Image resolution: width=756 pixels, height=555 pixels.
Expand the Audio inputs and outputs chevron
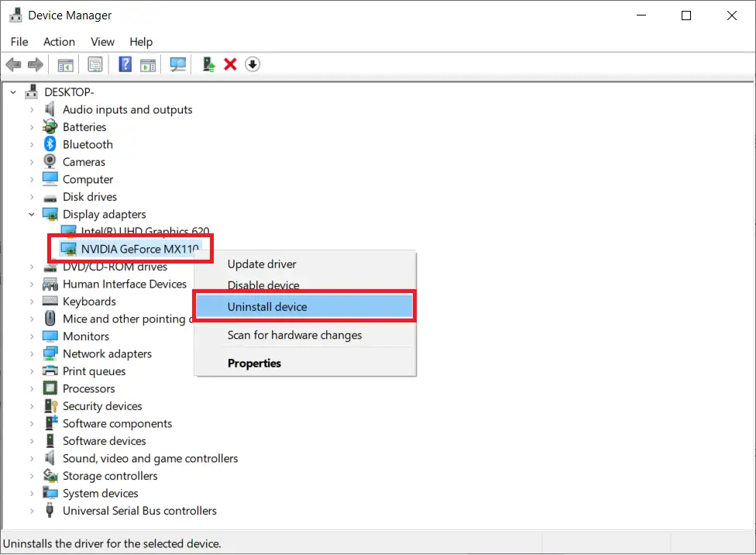(x=32, y=109)
